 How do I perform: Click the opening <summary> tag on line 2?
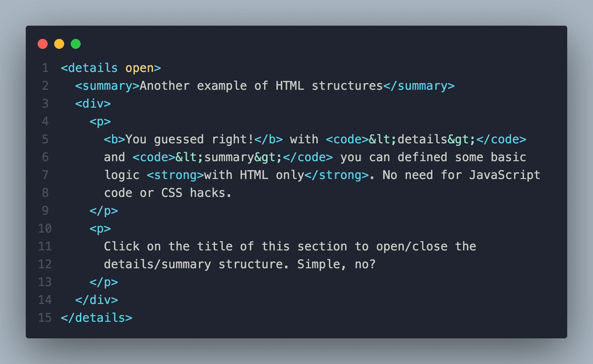[x=107, y=86]
